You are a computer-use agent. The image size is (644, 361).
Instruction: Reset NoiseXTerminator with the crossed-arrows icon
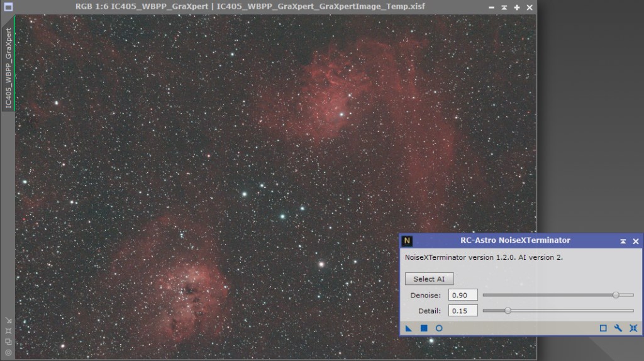[x=633, y=328]
